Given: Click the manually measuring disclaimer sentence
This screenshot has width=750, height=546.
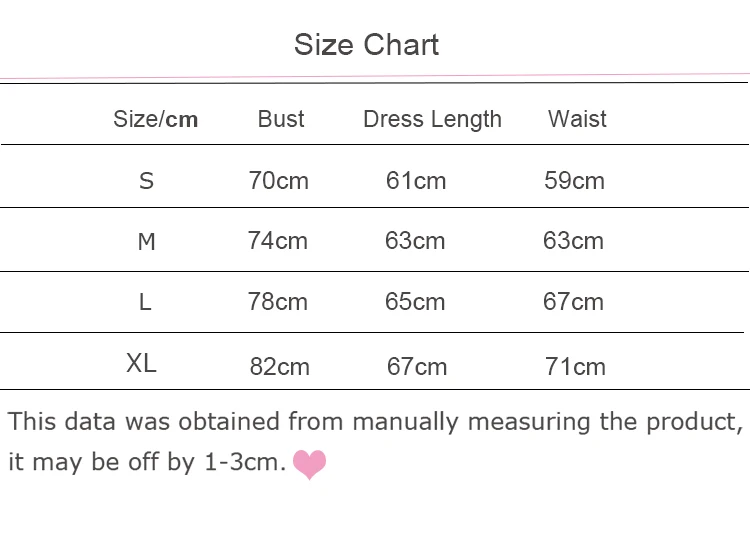Looking at the screenshot, I should (375, 421).
